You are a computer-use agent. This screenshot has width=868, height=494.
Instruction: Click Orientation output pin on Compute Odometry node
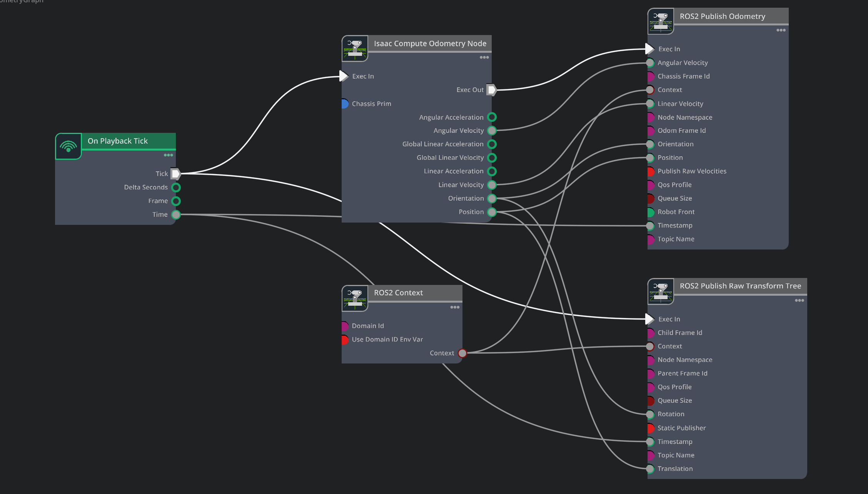(492, 198)
